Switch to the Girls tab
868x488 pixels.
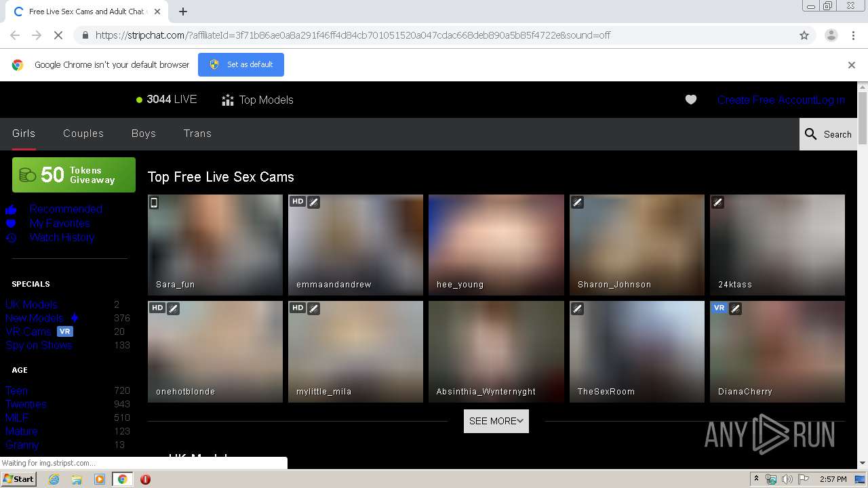(x=24, y=134)
